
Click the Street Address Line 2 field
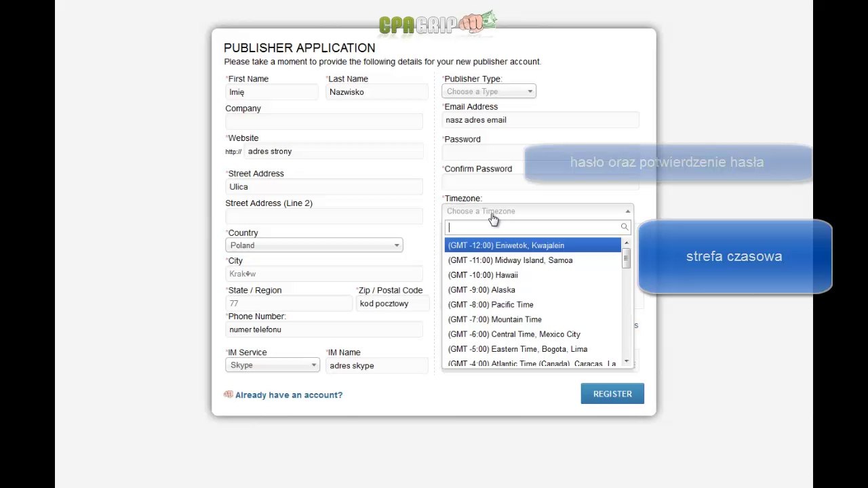click(323, 216)
